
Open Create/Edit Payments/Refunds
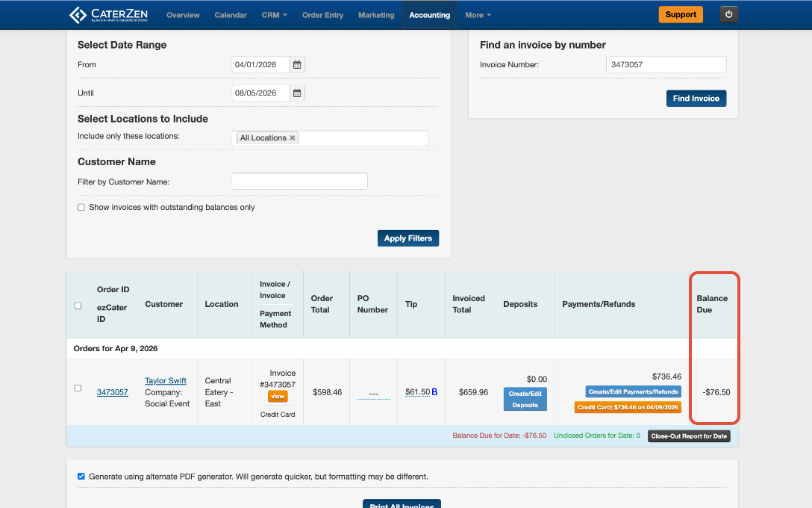click(x=634, y=391)
